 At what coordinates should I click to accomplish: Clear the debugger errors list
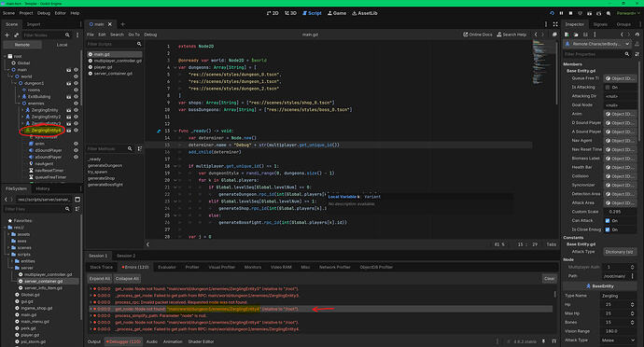(549, 278)
